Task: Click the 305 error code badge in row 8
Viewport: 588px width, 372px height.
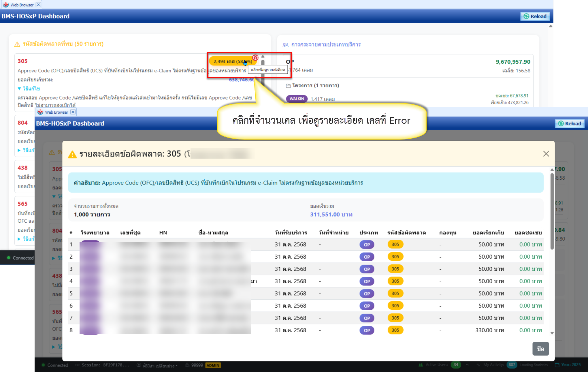Action: (x=395, y=330)
